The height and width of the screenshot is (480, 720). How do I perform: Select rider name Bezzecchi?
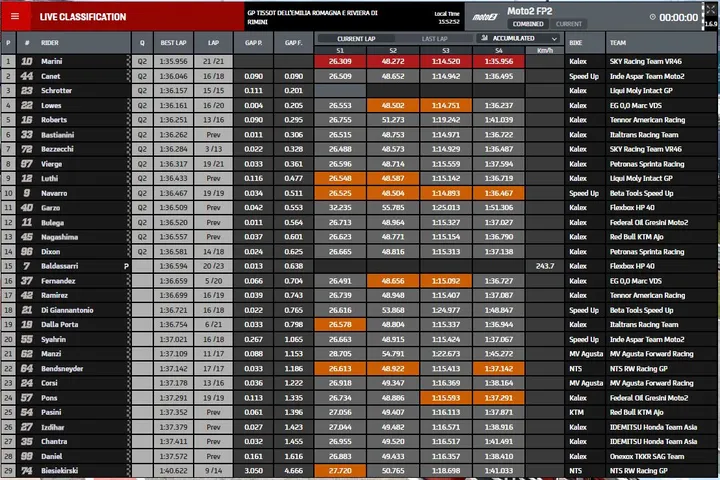(x=57, y=149)
